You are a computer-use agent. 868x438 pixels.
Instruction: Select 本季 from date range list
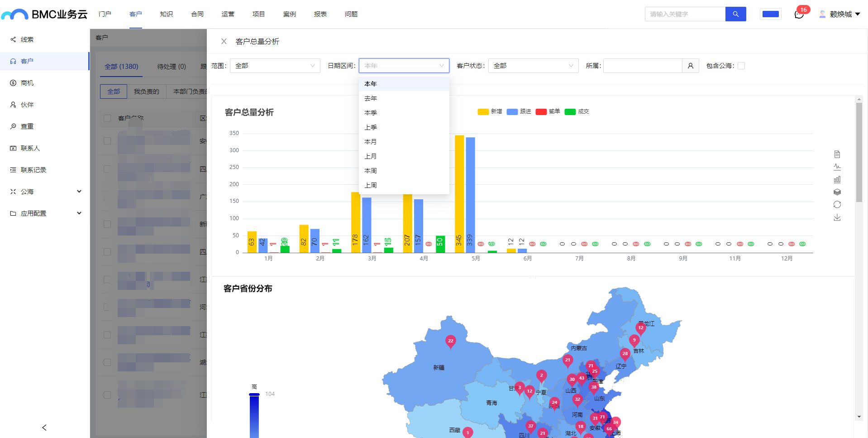(404, 113)
